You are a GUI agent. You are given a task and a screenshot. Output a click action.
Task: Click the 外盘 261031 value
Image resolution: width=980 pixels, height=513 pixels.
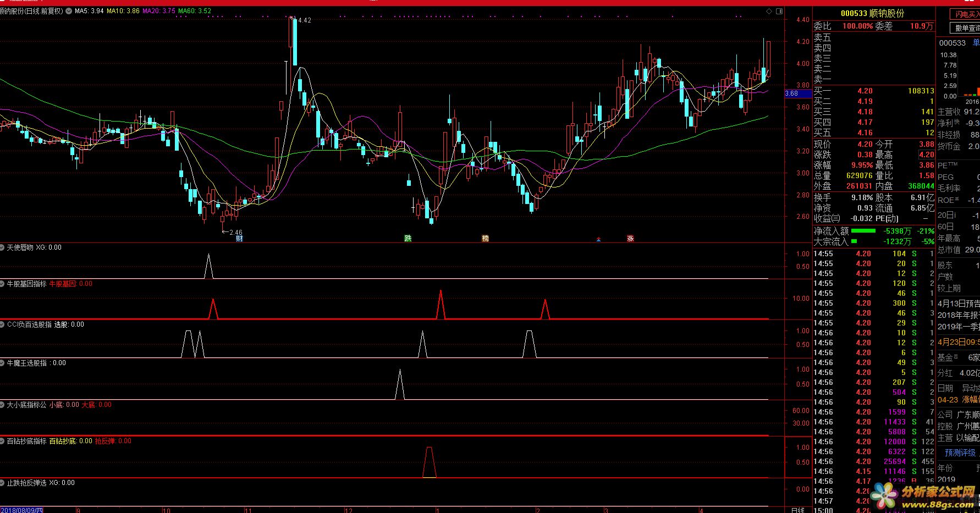pos(860,186)
